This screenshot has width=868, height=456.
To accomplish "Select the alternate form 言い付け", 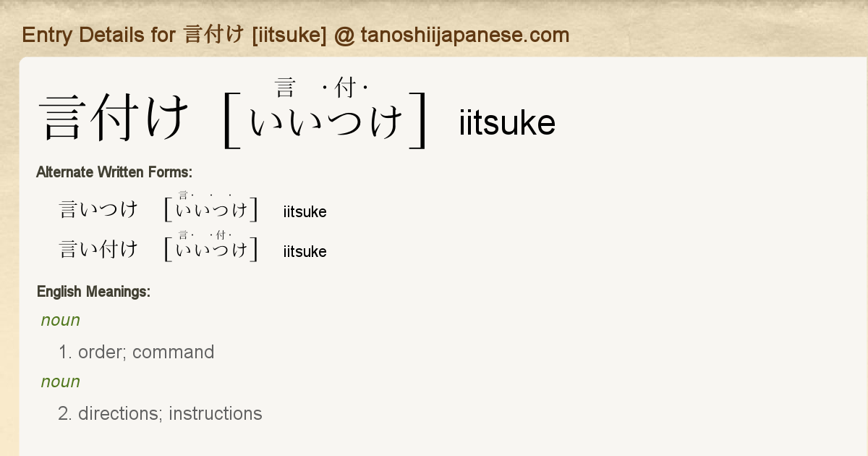I will coord(98,250).
